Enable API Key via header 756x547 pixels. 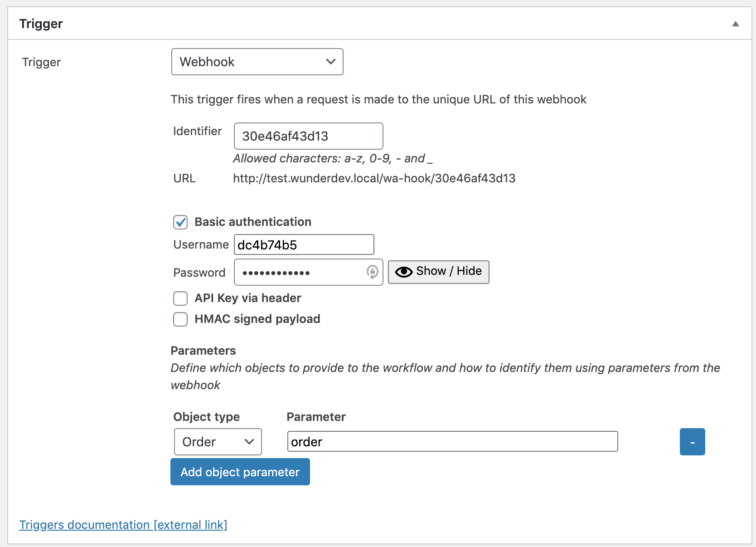(x=180, y=298)
